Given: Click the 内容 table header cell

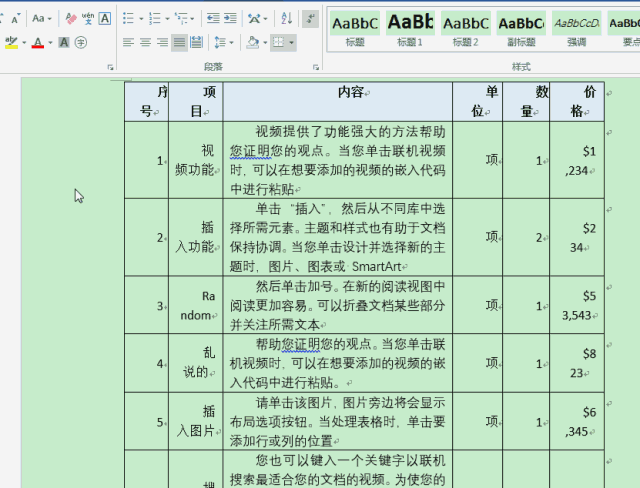Looking at the screenshot, I should click(x=338, y=102).
